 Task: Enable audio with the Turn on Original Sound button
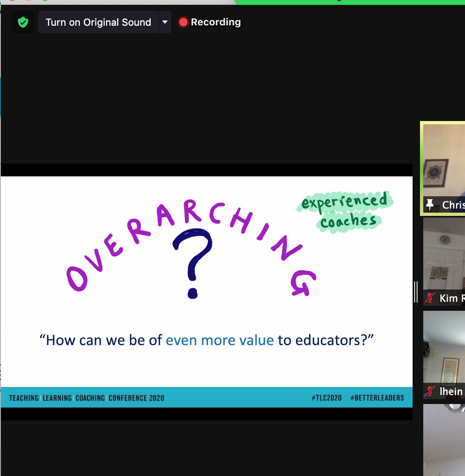(x=98, y=22)
